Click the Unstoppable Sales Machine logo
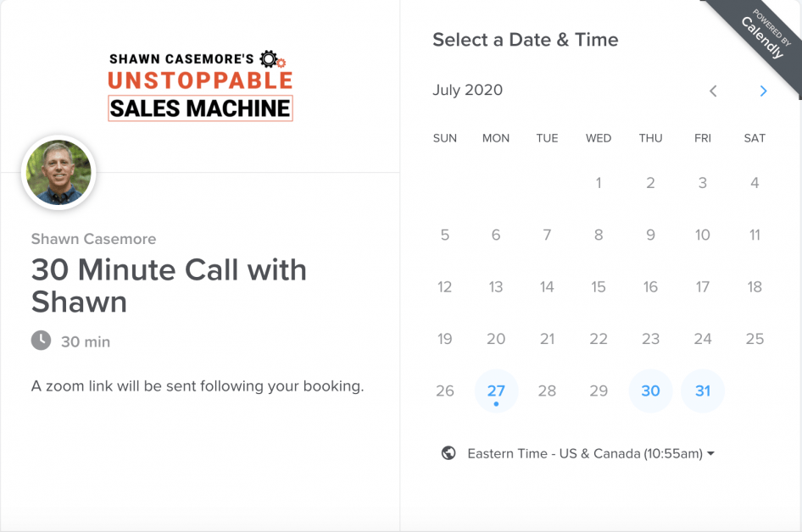Screen dimensions: 802x532 pyautogui.click(x=200, y=86)
